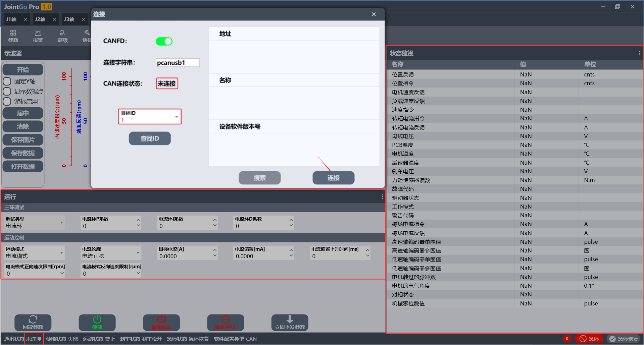Decrease the 电流偏置[mA] value
The height and width of the screenshot is (345, 644).
pos(291,256)
